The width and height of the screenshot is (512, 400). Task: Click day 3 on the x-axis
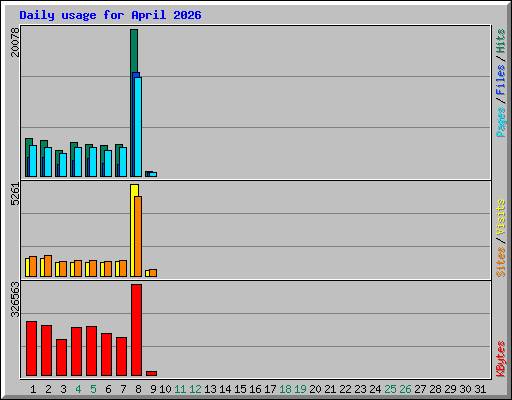tap(63, 389)
